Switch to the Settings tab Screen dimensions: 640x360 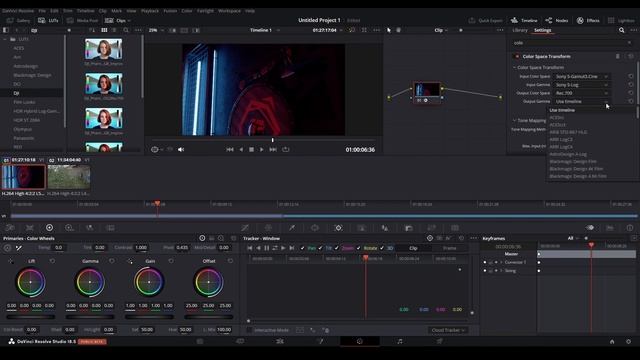[x=542, y=30]
